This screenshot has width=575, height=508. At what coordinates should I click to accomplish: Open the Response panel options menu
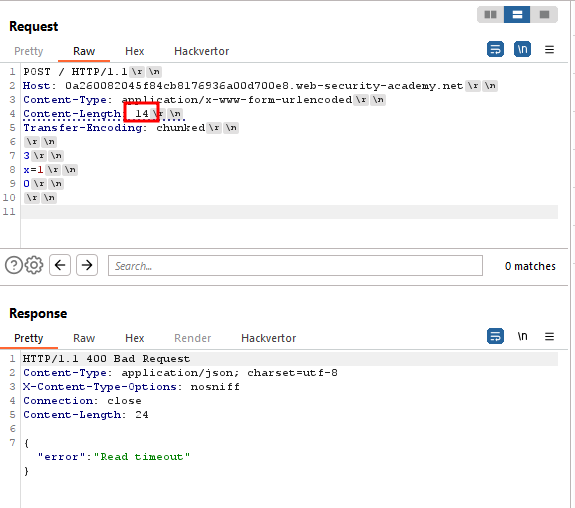point(549,336)
